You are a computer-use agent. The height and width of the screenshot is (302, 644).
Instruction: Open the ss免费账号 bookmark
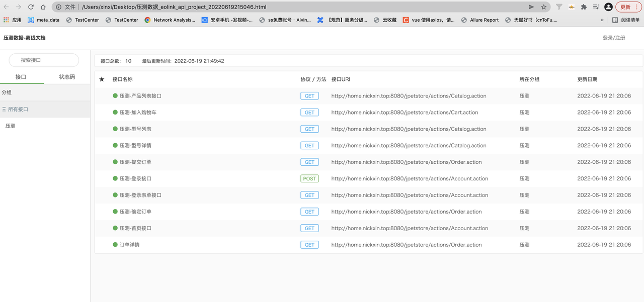click(285, 20)
